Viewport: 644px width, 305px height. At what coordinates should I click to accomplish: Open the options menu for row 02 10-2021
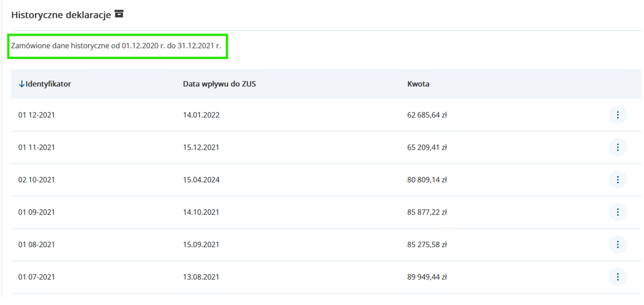click(617, 180)
